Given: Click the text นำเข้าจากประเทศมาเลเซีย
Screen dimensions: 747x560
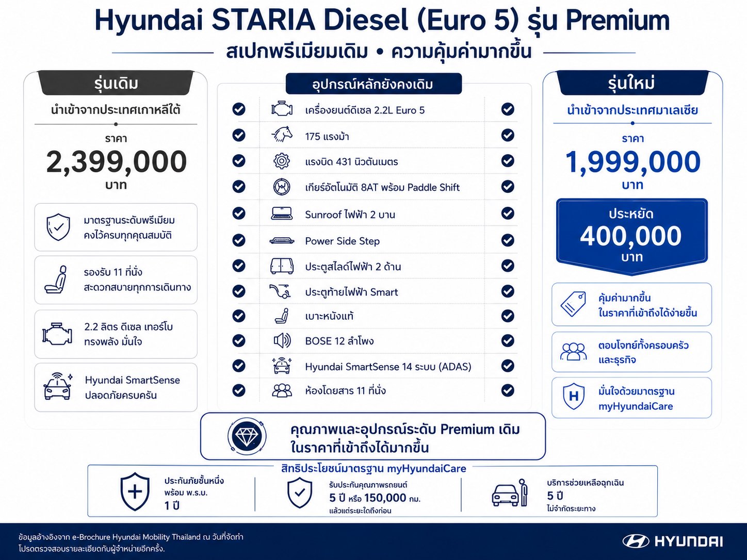Looking at the screenshot, I should [632, 110].
